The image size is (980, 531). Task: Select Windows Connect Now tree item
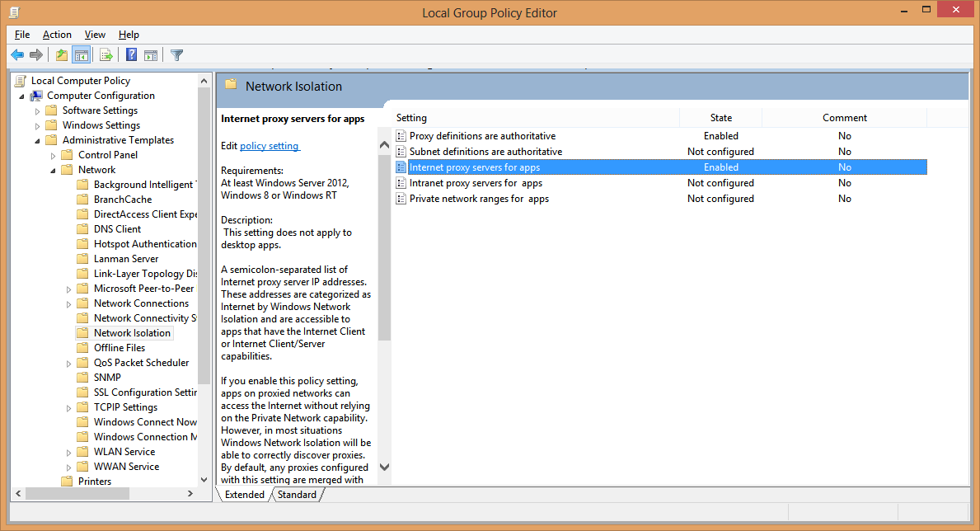pos(145,422)
